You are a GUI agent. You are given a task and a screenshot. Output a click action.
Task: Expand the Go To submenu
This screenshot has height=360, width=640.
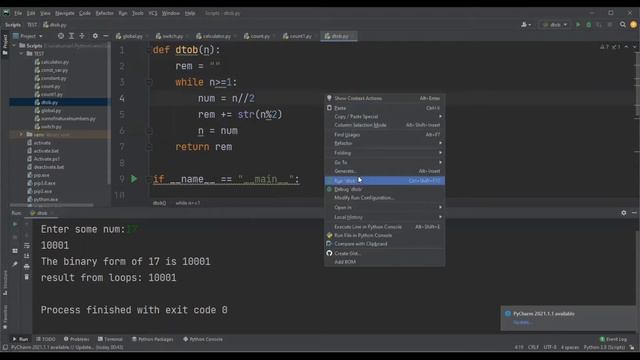[384, 162]
